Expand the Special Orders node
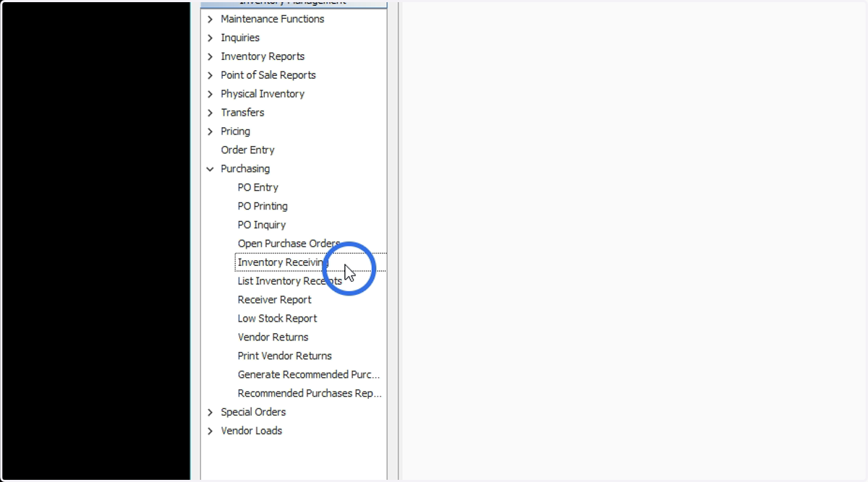Image resolution: width=868 pixels, height=482 pixels. pyautogui.click(x=210, y=412)
